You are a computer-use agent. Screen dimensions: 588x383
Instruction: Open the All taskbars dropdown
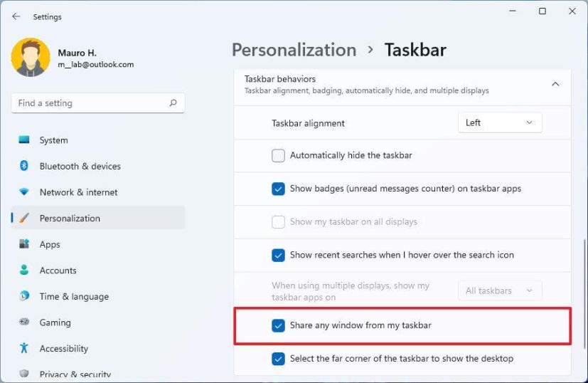point(500,290)
